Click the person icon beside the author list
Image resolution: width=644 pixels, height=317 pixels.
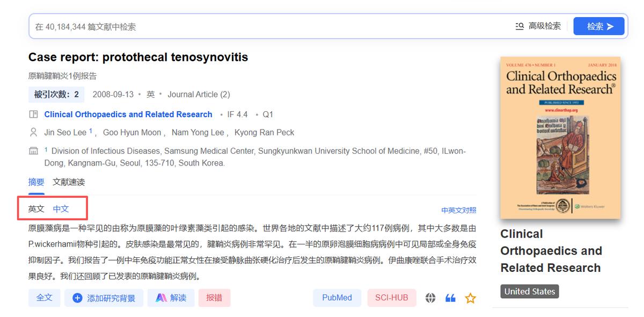pyautogui.click(x=33, y=132)
